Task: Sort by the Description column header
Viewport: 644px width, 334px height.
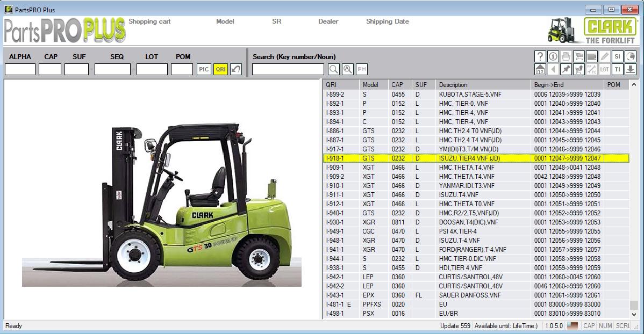Action: tap(453, 85)
